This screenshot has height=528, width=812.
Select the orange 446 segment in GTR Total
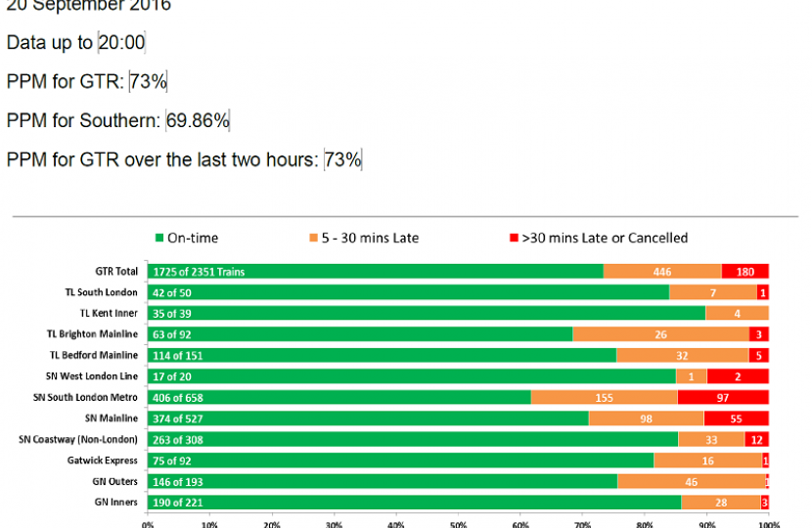click(662, 271)
